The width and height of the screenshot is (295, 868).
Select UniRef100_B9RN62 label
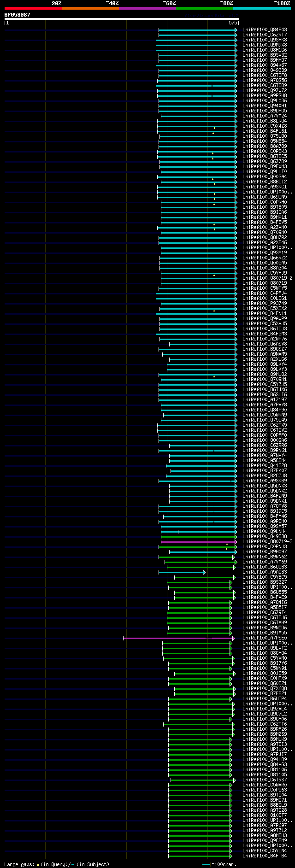tap(265, 557)
